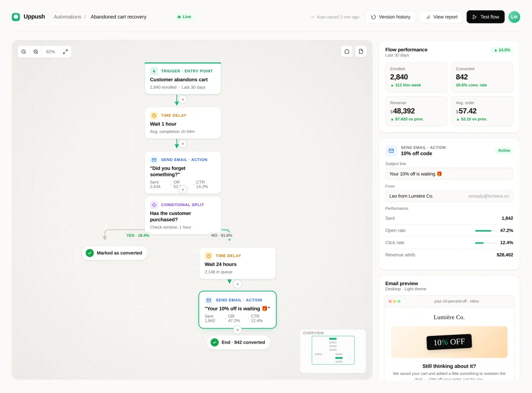Viewport: 532px width, 393px height.
Task: Add step below "Did you forget something?" email
Action: tap(183, 189)
